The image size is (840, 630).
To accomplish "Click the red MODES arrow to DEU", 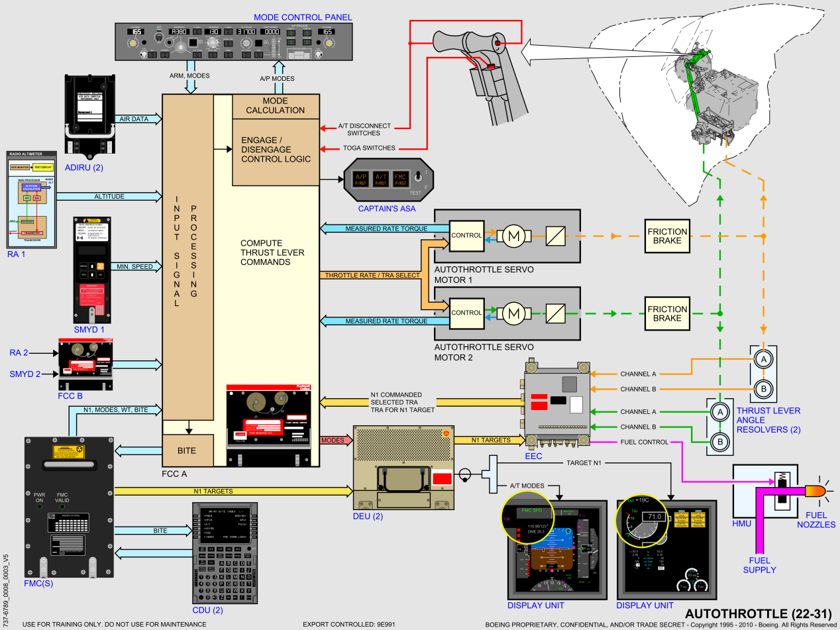I will pos(337,440).
